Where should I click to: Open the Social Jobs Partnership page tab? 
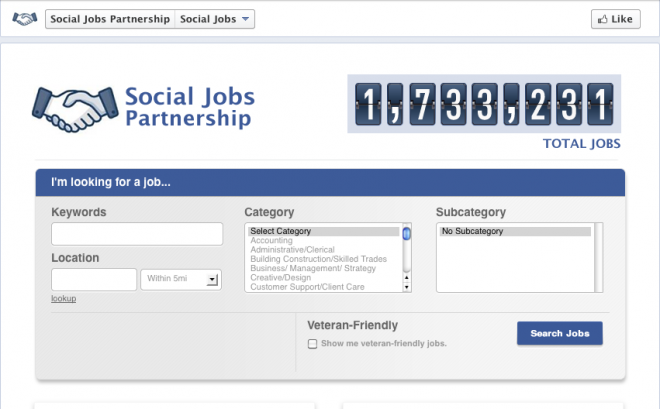click(110, 19)
